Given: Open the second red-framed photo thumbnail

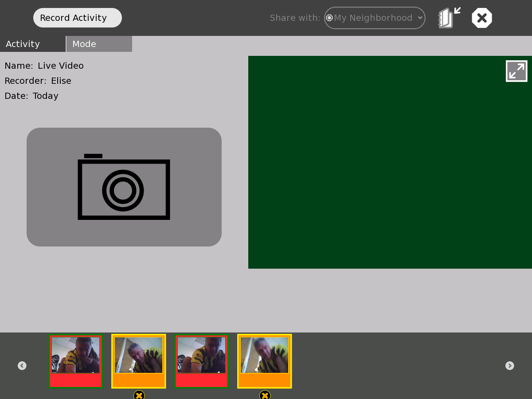Looking at the screenshot, I should (x=202, y=361).
